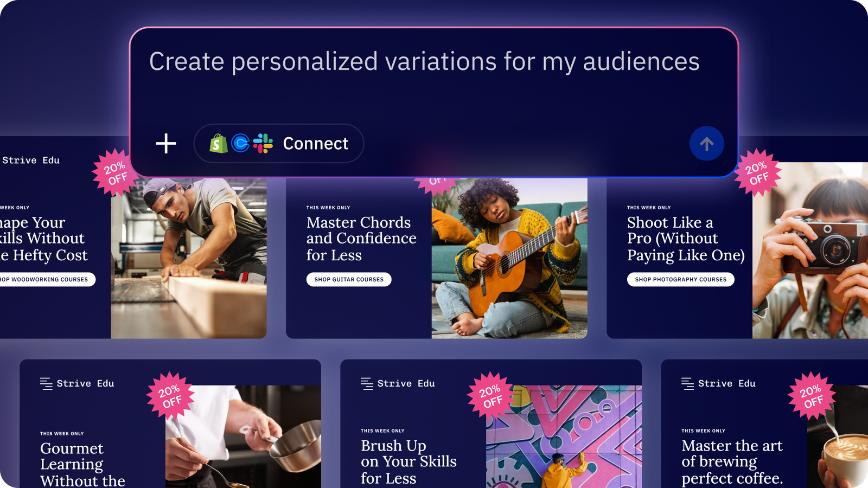Click the woodworker photo
868x488 pixels.
click(x=189, y=258)
